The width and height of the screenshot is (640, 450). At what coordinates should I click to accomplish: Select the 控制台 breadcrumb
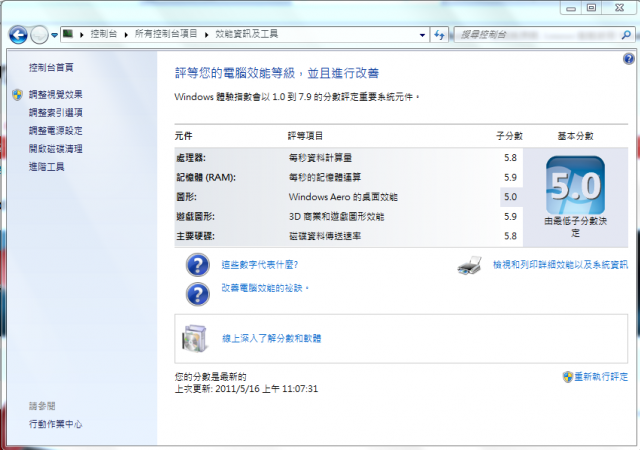point(103,34)
